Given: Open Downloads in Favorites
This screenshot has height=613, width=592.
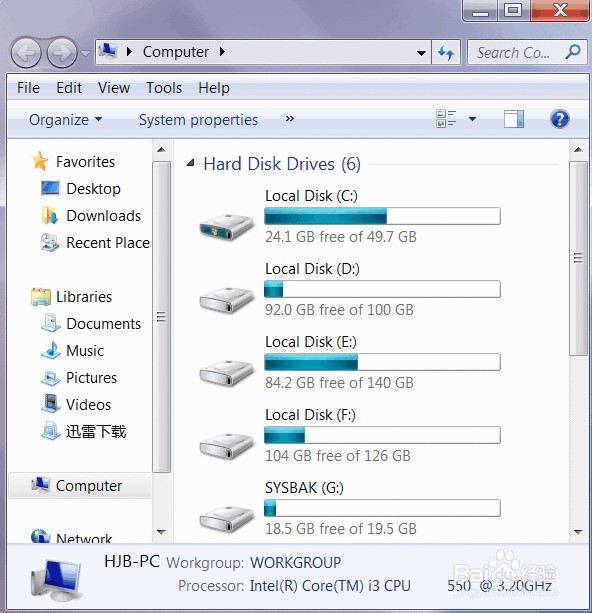Looking at the screenshot, I should tap(104, 215).
